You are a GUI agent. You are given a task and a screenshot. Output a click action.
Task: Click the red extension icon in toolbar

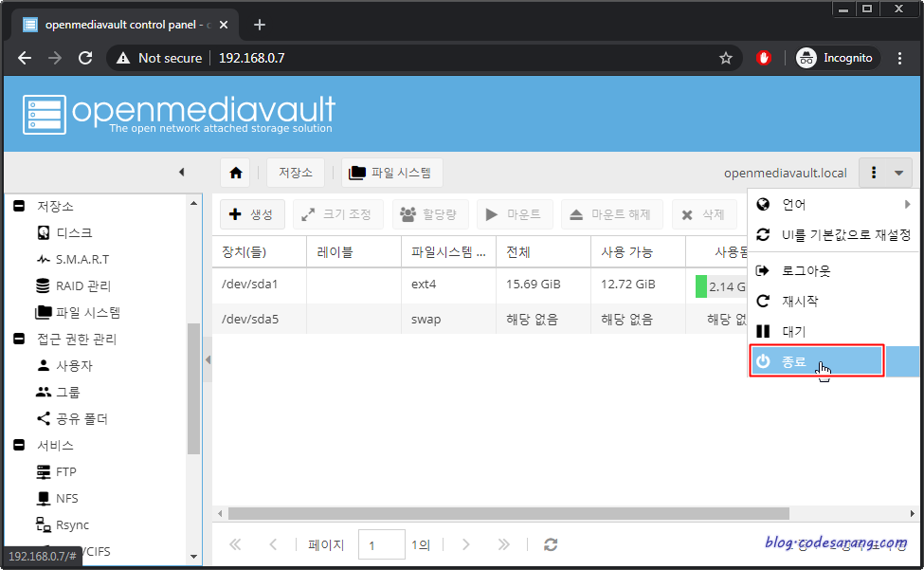tap(764, 58)
